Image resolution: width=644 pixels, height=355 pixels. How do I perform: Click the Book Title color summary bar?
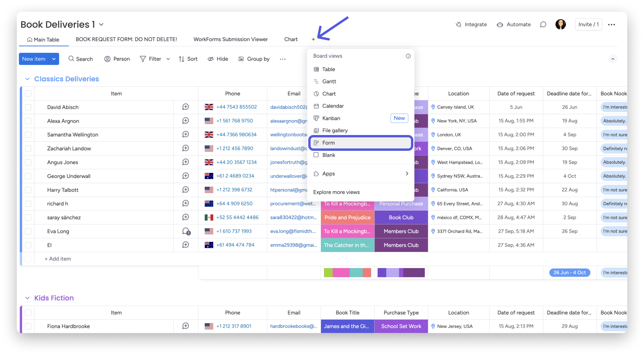coord(347,272)
